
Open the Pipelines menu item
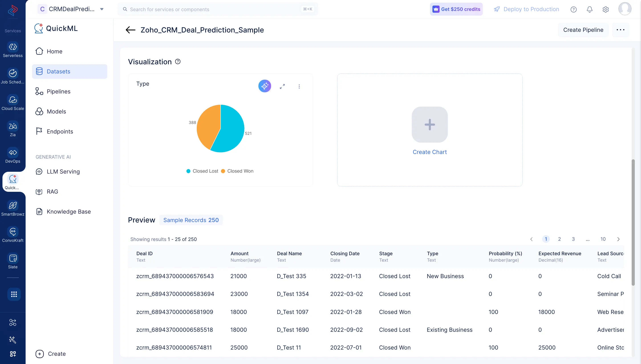tap(59, 91)
